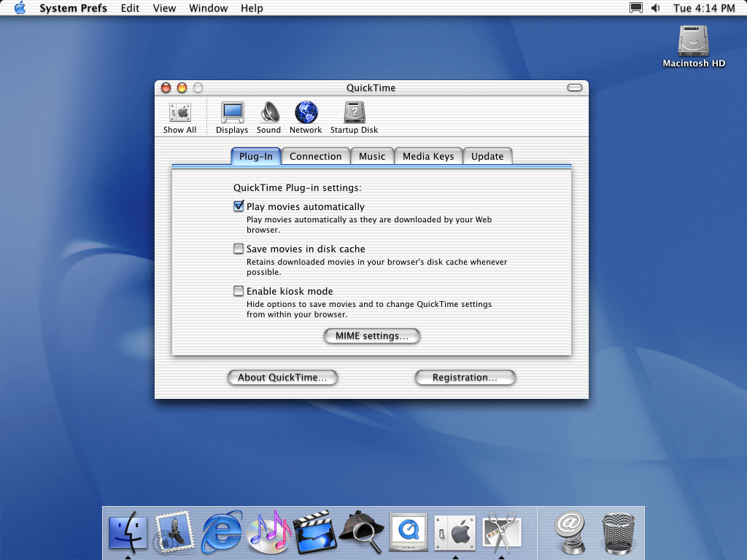Open the Startup Disk icon
The image size is (747, 560).
[x=354, y=113]
